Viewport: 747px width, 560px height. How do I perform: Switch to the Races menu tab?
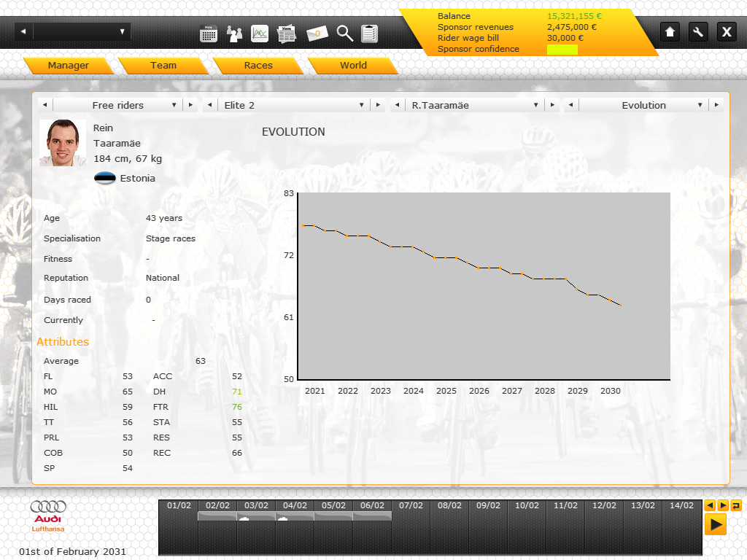tap(258, 66)
